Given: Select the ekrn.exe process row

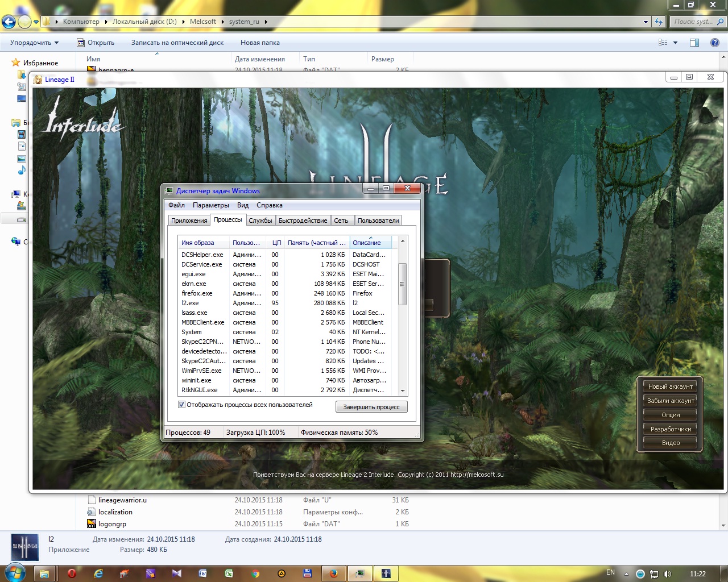Looking at the screenshot, I should click(284, 284).
